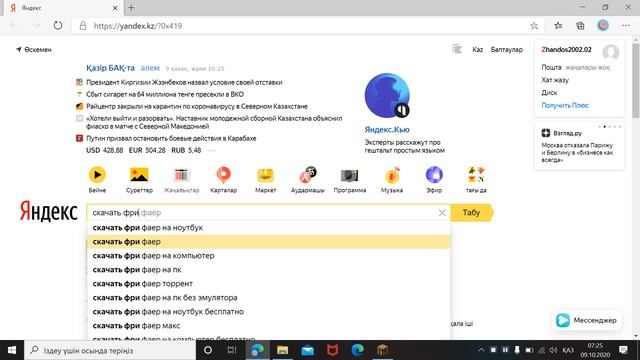Open the Яндекс.Кью link
The image size is (640, 360).
(387, 130)
